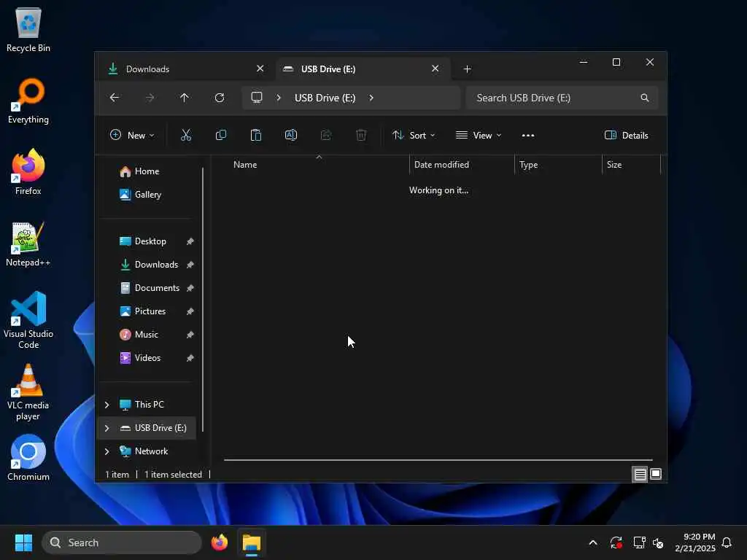Viewport: 747px width, 560px height.
Task: Click File Explorer taskbar icon
Action: (x=252, y=542)
